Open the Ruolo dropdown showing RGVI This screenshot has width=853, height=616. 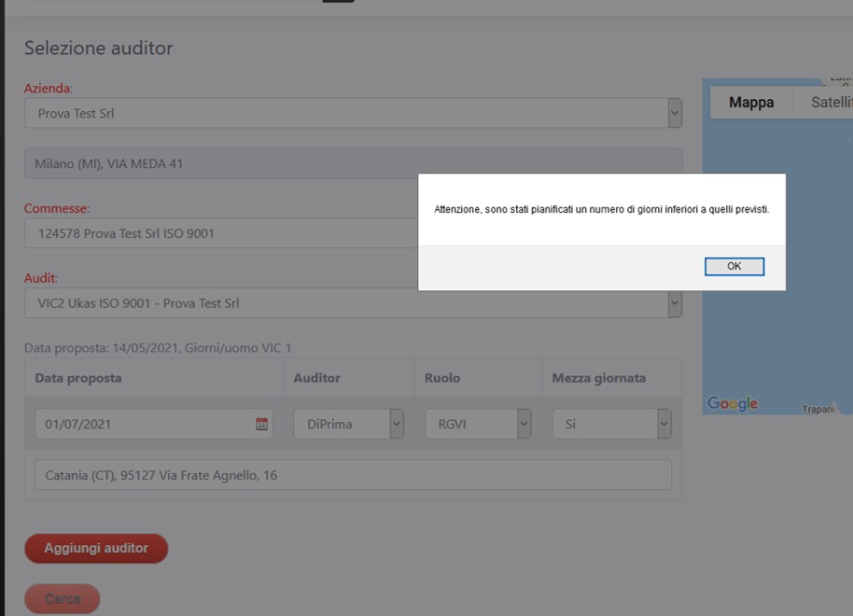click(x=478, y=424)
